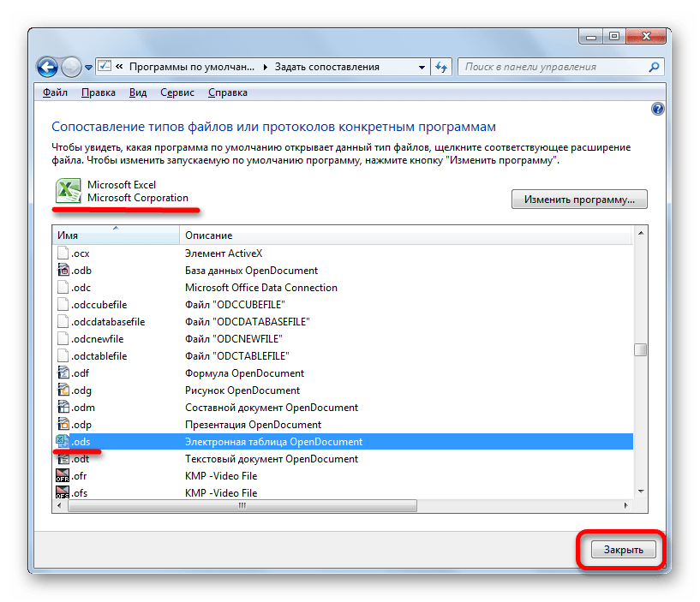Screen dimensions: 700x602
Task: Open the Файл menu
Action: [x=55, y=92]
